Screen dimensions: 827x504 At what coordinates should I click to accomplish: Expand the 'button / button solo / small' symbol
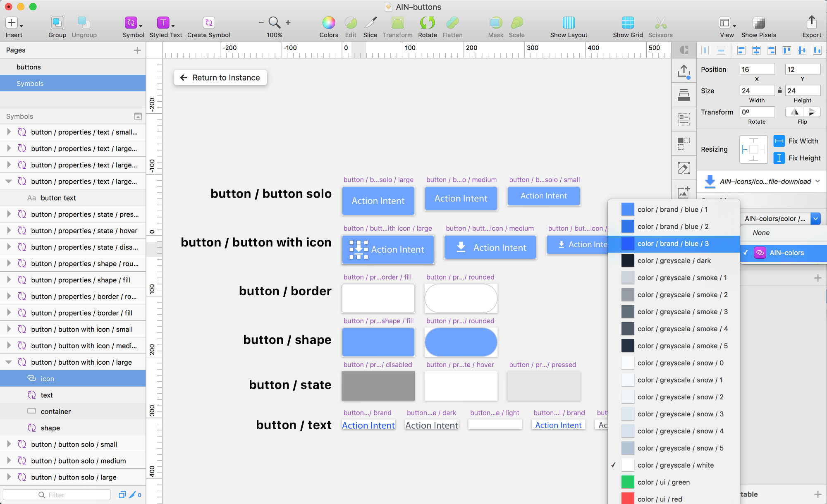point(9,444)
